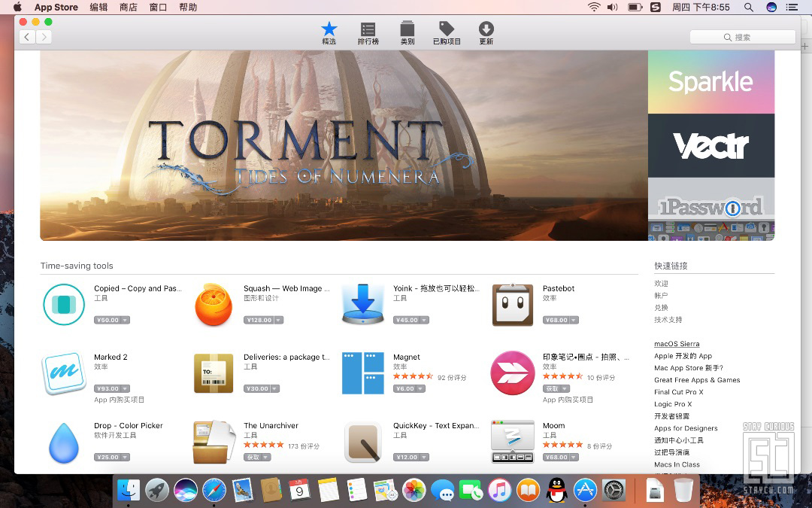The width and height of the screenshot is (812, 508).
Task: Open the Sparkle feature tile
Action: [711, 82]
